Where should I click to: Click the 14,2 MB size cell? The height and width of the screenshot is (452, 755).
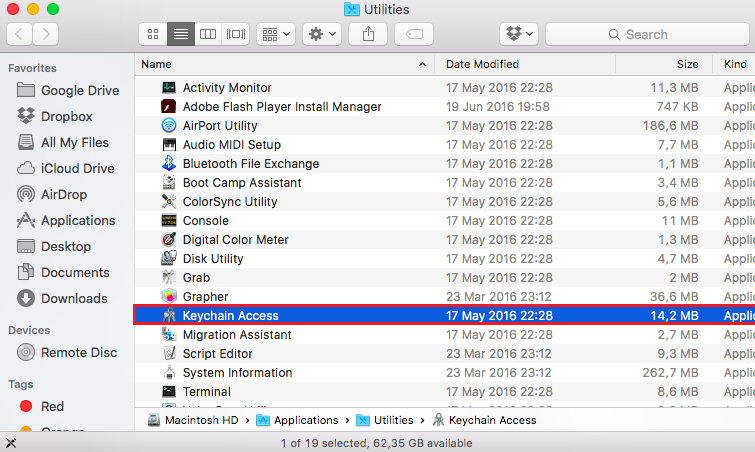tap(674, 315)
